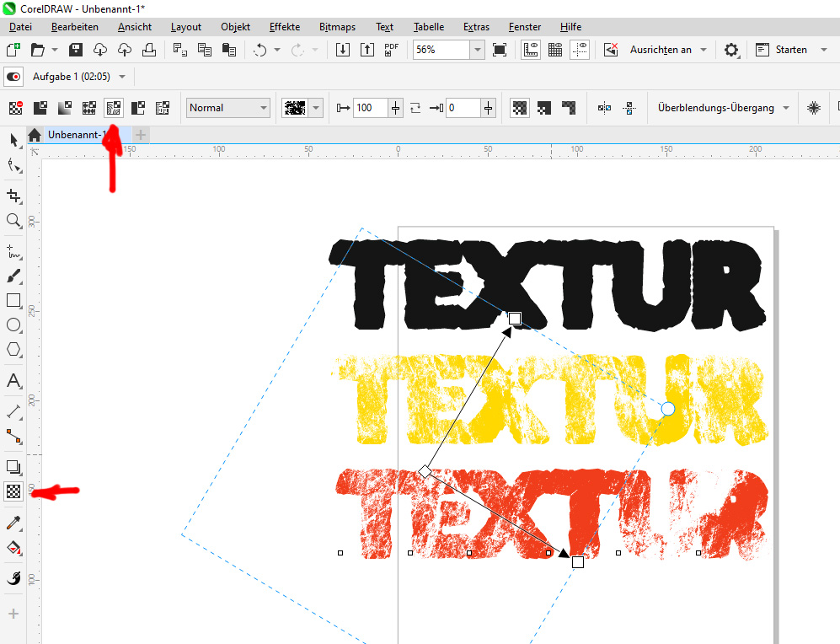Screen dimensions: 840x644
Task: Toggle show rulers button
Action: tap(530, 50)
